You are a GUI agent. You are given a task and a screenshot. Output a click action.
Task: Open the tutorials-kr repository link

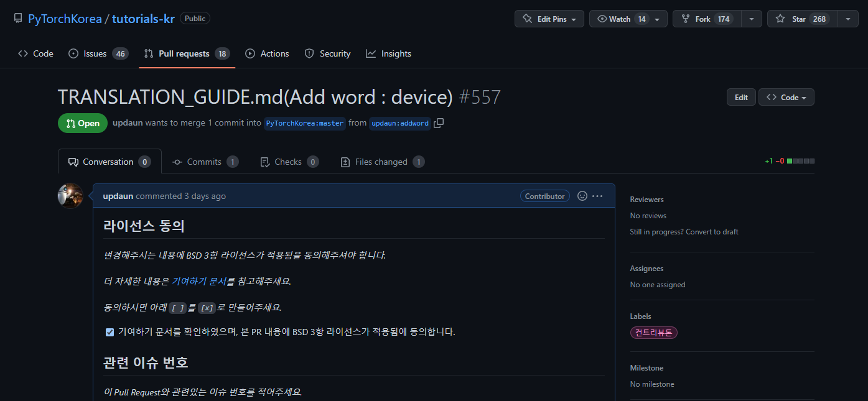pyautogui.click(x=143, y=19)
